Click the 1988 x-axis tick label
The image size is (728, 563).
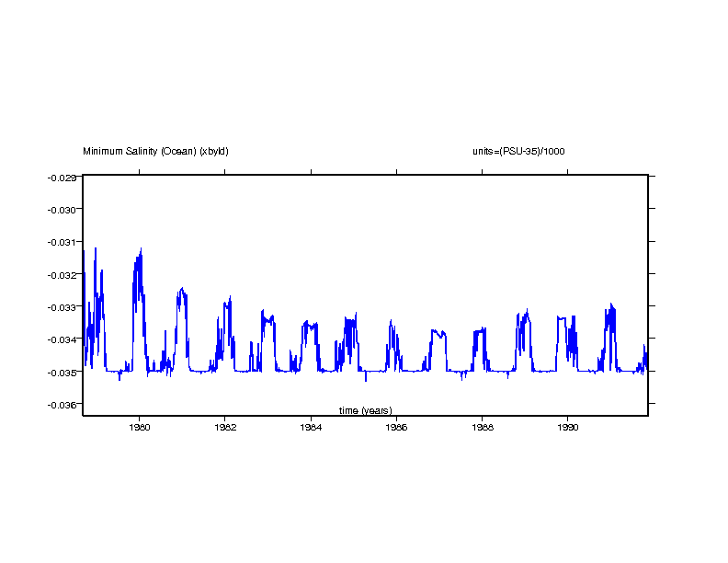(x=483, y=427)
